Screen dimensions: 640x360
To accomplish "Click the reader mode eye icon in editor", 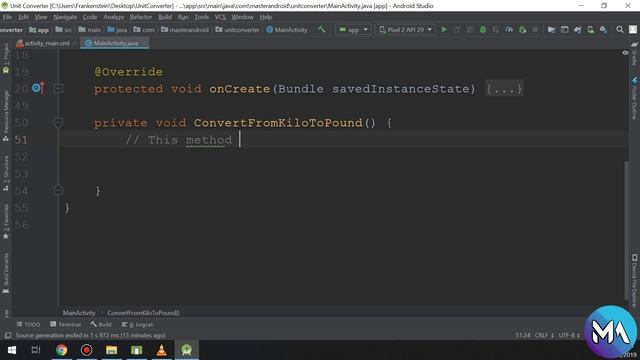I will (625, 53).
